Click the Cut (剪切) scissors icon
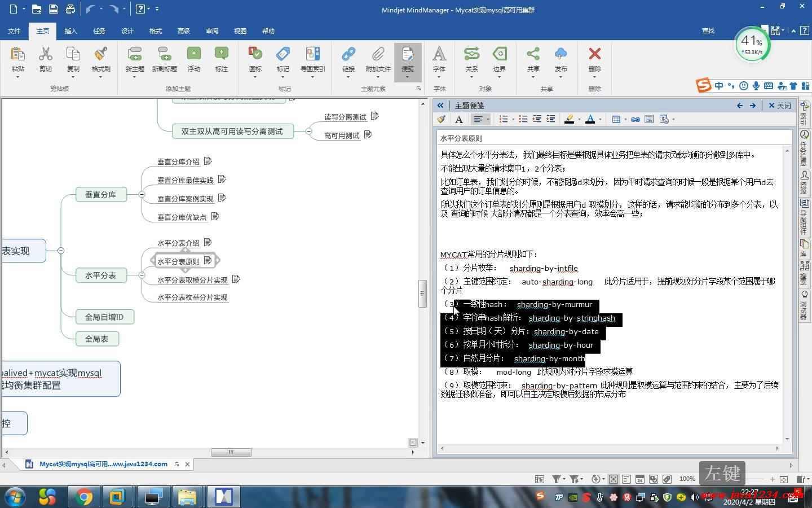Screen dimensions: 812x508 (x=46, y=54)
